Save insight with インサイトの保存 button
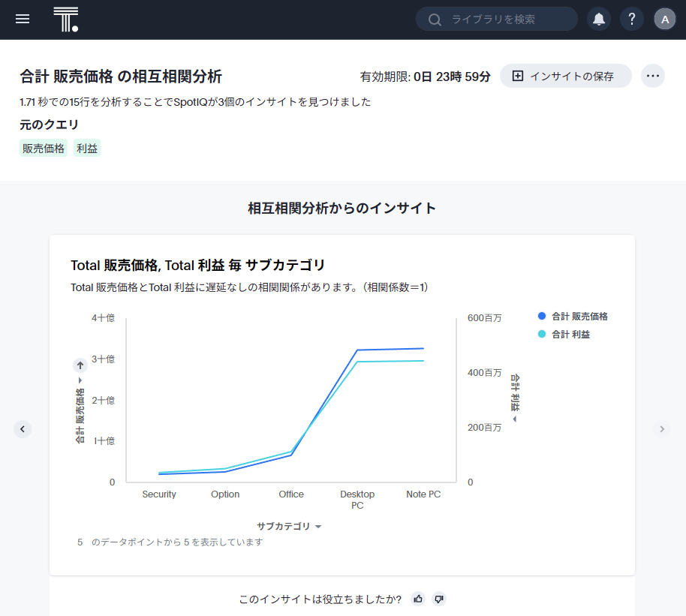This screenshot has height=616, width=686. (x=565, y=76)
